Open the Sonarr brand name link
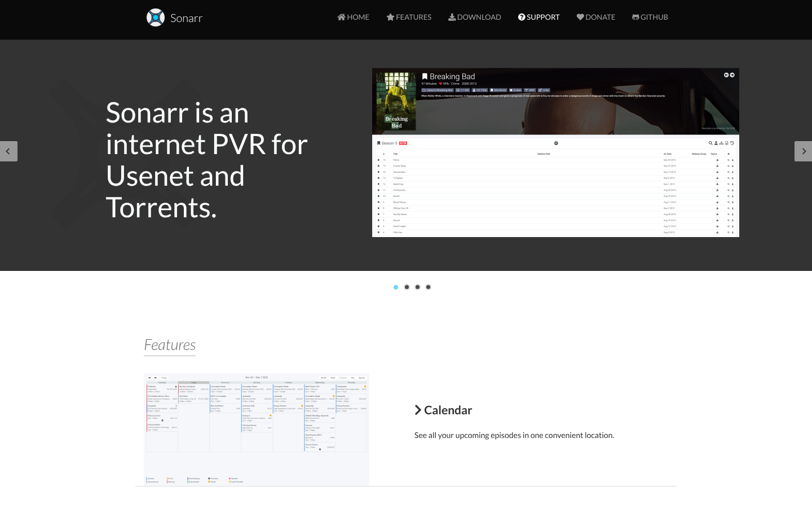The width and height of the screenshot is (812, 508). (186, 18)
